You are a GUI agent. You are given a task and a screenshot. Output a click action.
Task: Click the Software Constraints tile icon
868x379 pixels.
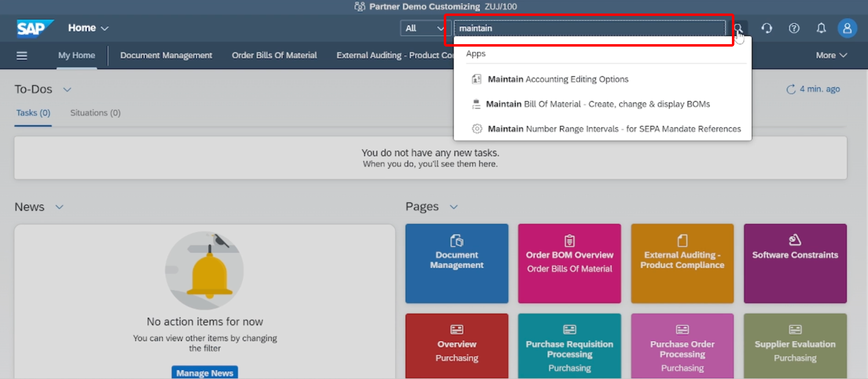(795, 240)
